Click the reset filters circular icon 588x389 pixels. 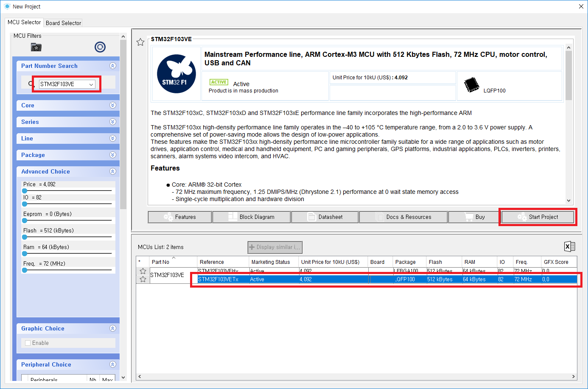coord(100,47)
